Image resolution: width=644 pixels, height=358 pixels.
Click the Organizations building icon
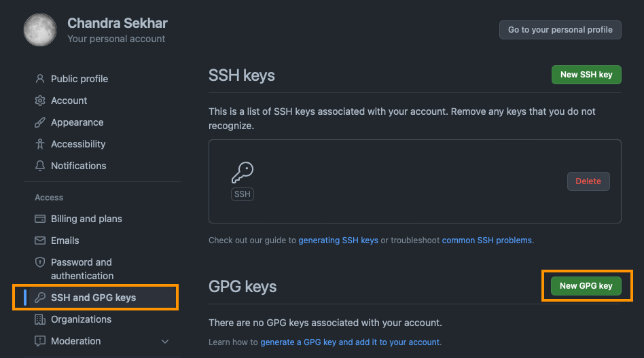tap(40, 319)
